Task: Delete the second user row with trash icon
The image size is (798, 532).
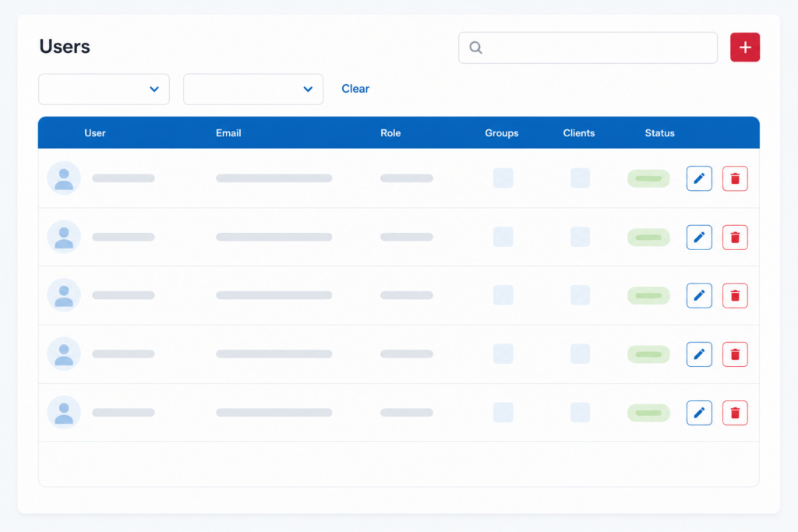Action: [735, 237]
